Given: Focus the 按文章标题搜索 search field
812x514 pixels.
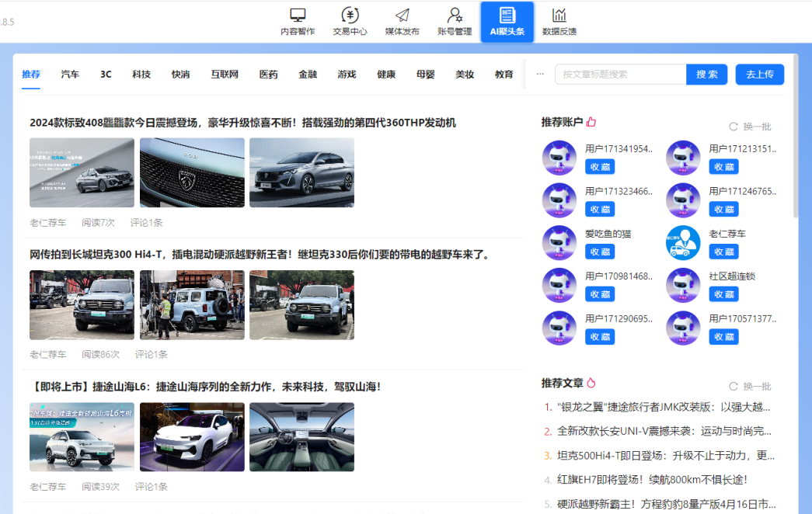Looking at the screenshot, I should (620, 75).
